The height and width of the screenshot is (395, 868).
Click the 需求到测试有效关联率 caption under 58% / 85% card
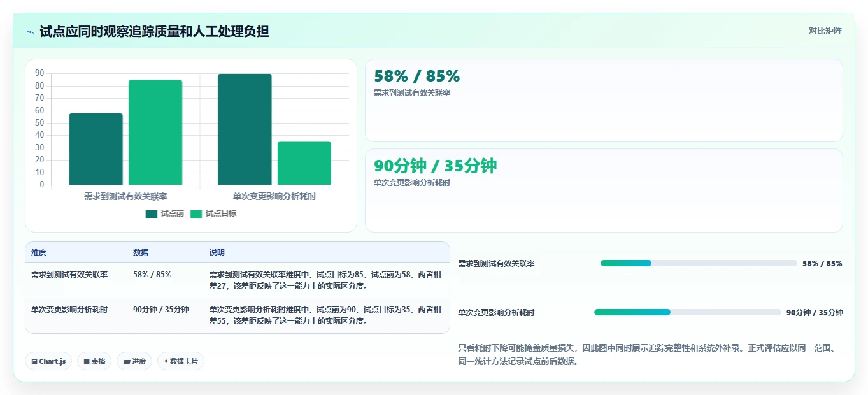pos(412,93)
